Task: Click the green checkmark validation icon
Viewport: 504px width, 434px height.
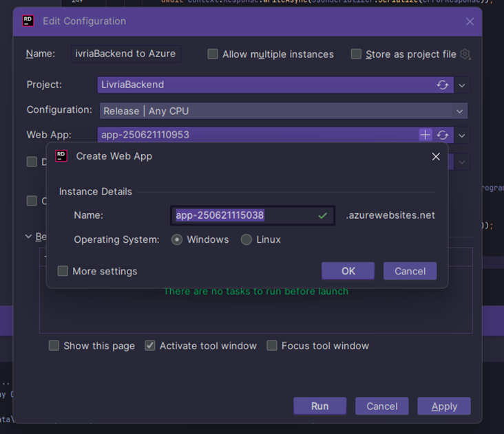Action: [322, 215]
